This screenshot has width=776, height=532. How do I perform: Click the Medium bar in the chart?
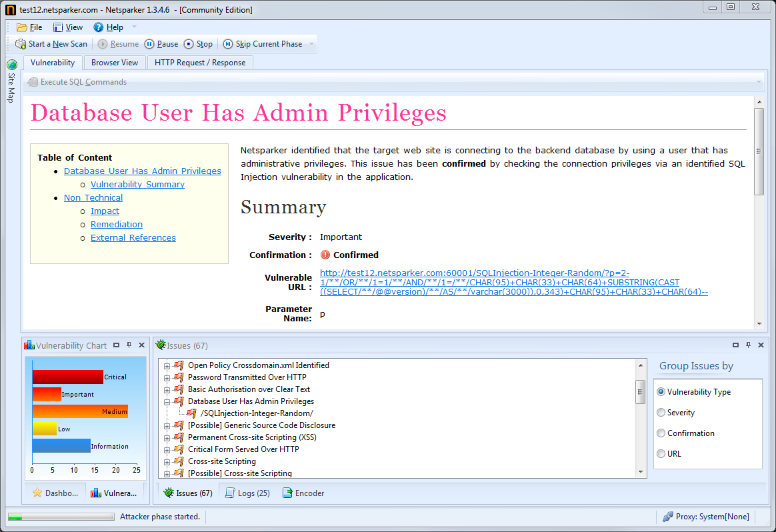(x=80, y=411)
